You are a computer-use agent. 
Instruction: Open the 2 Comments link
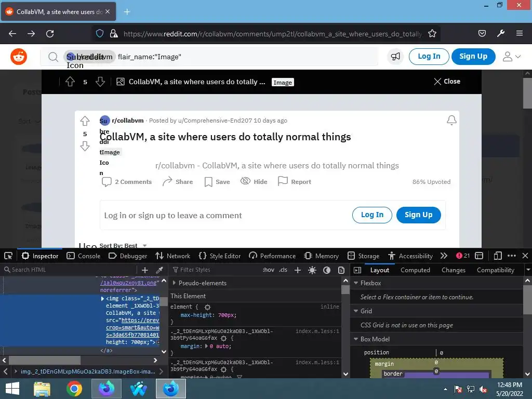click(127, 182)
